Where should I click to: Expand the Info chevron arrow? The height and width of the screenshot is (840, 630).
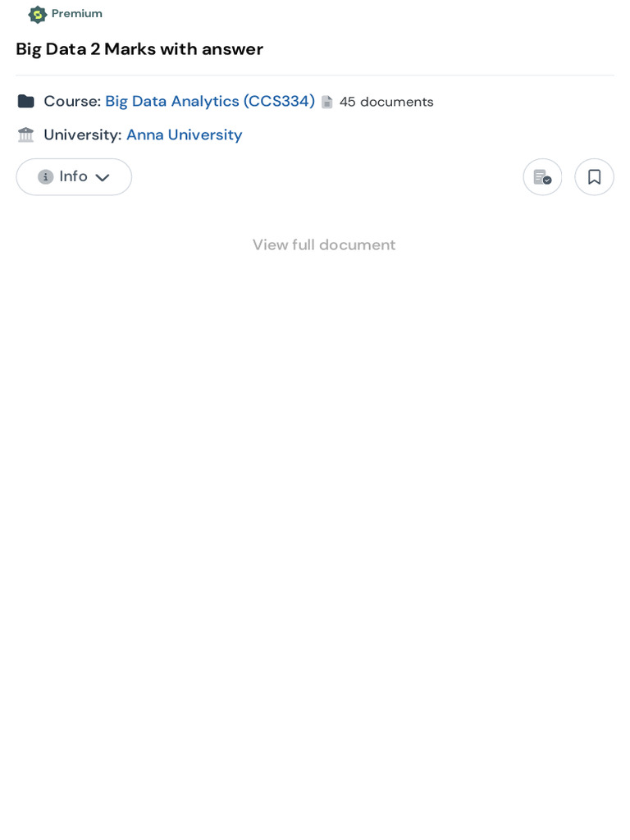coord(103,177)
